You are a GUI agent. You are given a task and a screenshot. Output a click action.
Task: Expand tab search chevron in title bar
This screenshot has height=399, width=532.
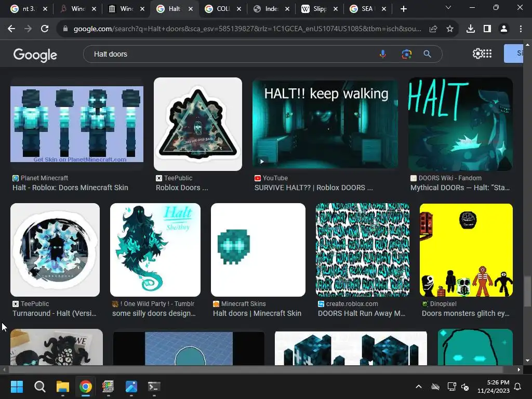pos(448,7)
